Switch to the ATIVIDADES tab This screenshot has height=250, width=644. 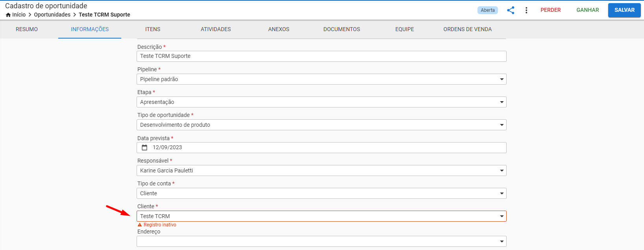(x=216, y=29)
